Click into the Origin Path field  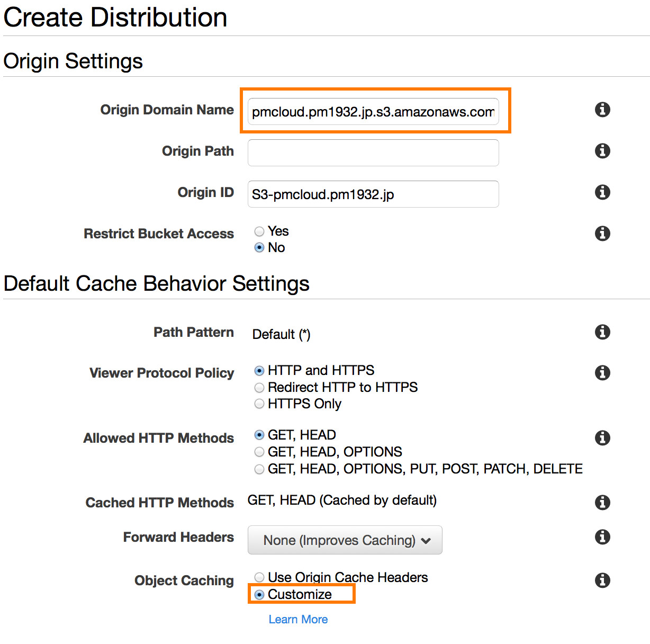373,153
